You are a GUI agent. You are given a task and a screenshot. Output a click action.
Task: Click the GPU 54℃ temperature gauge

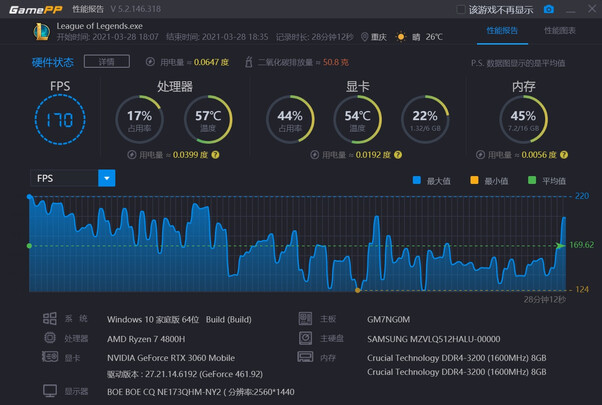click(357, 119)
